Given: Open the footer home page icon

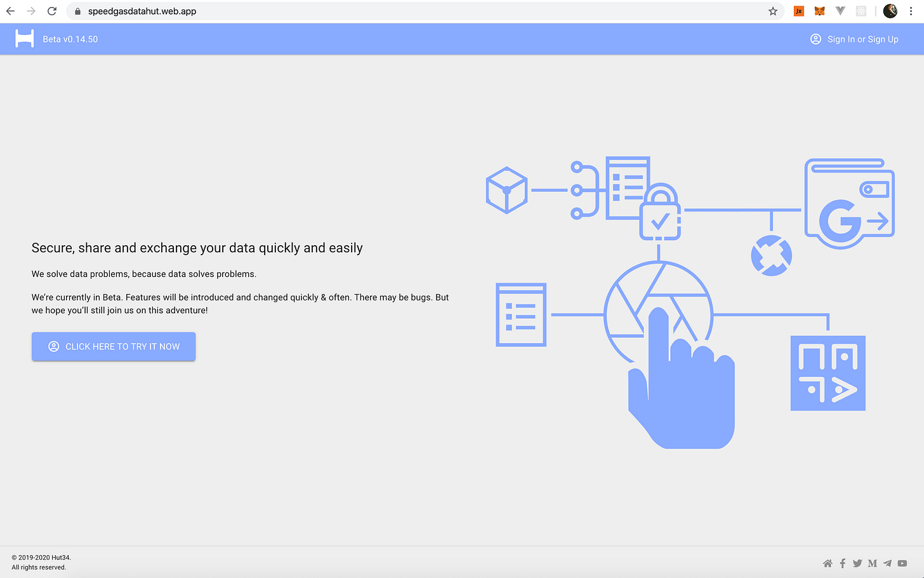Looking at the screenshot, I should tap(828, 563).
